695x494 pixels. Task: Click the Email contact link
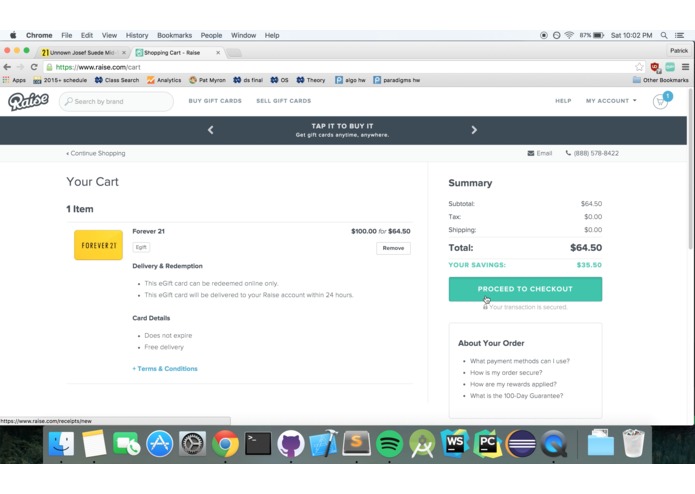pos(539,153)
